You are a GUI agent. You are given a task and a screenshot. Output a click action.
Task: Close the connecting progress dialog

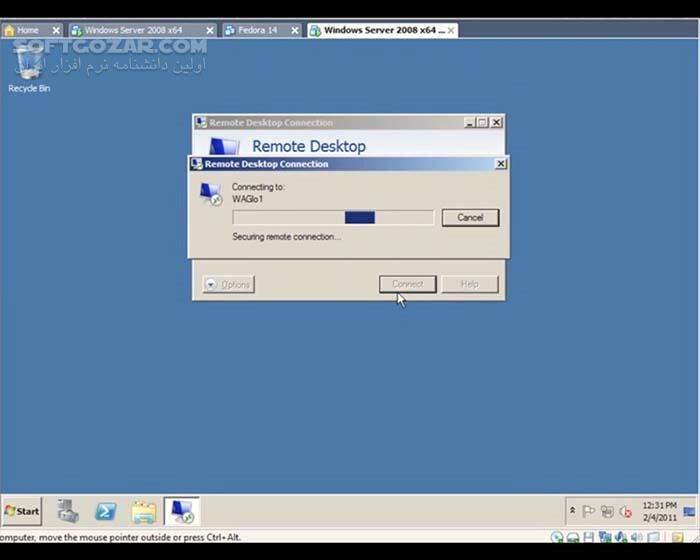point(500,164)
